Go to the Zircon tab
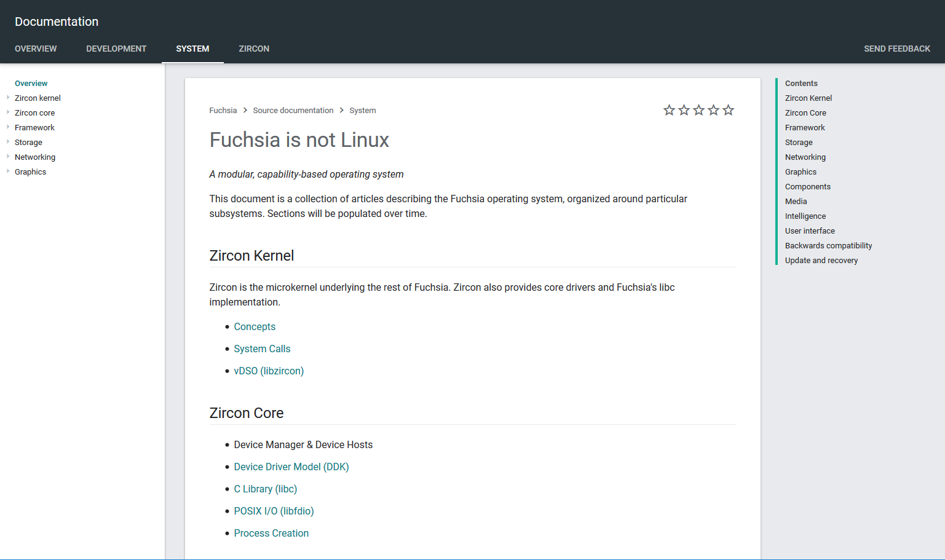Image resolution: width=945 pixels, height=560 pixels. click(x=254, y=49)
